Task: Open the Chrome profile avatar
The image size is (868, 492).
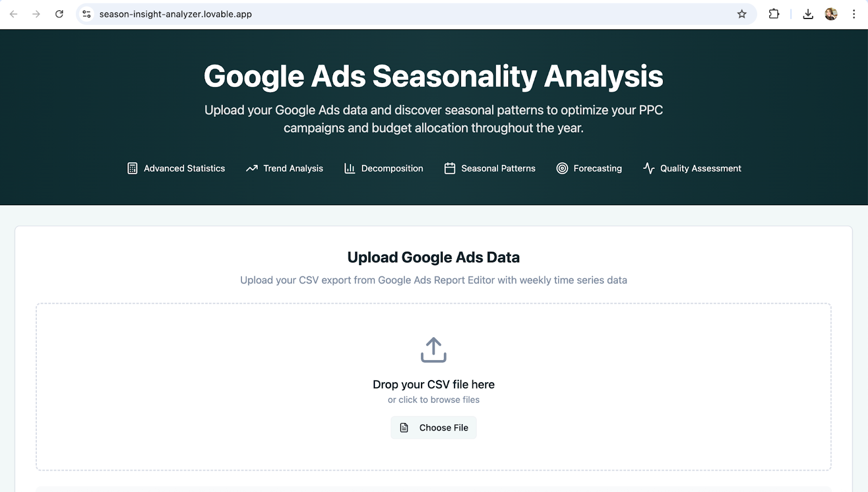Action: [831, 14]
